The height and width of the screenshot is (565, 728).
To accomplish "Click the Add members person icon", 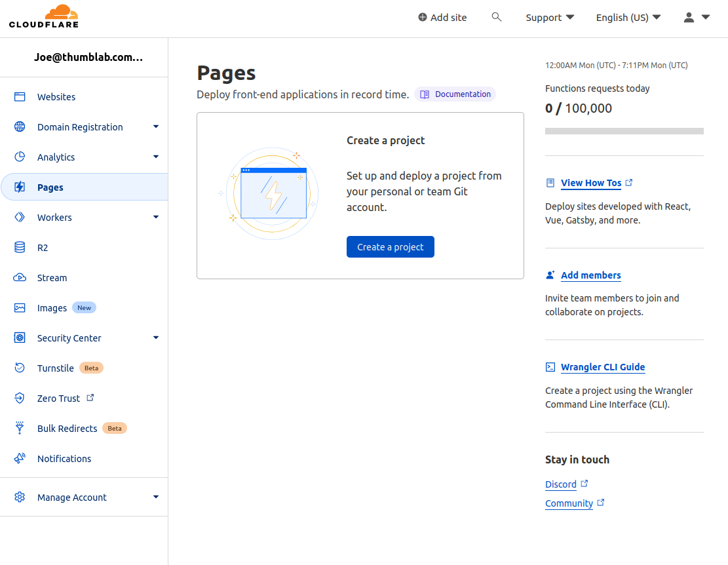I will pyautogui.click(x=550, y=275).
